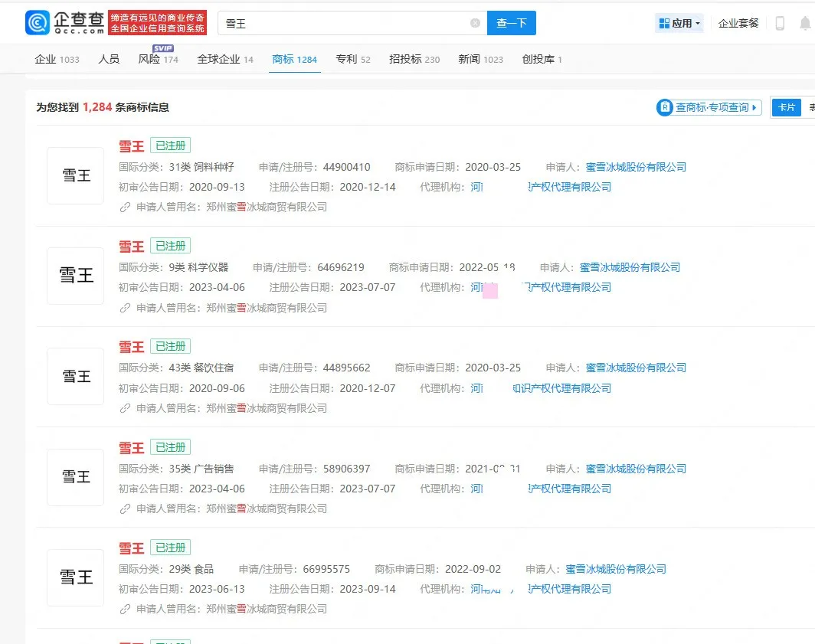Switch to the 新闻 1023 tab
Image resolution: width=815 pixels, height=644 pixels.
coord(481,59)
